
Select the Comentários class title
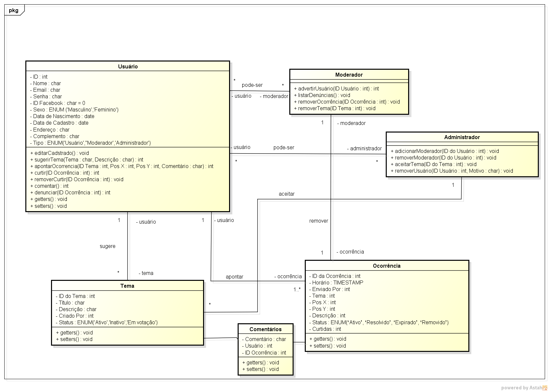pyautogui.click(x=265, y=329)
